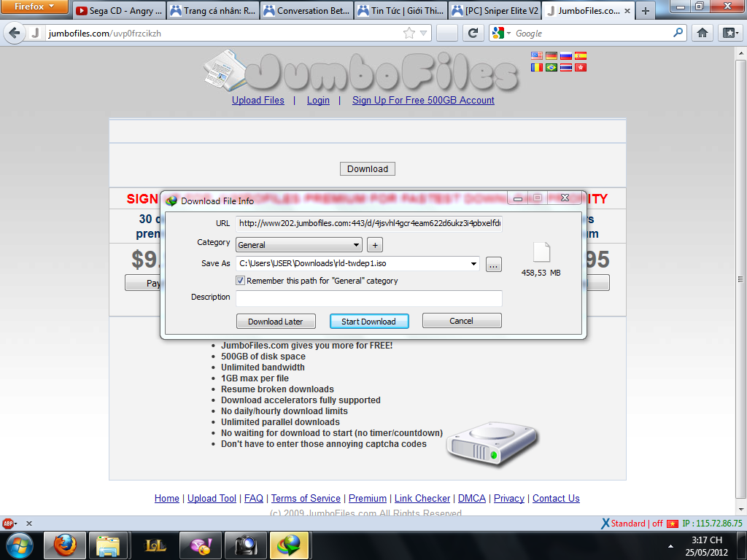
Task: Click the page vertical scrollbar thumb
Action: click(740, 279)
